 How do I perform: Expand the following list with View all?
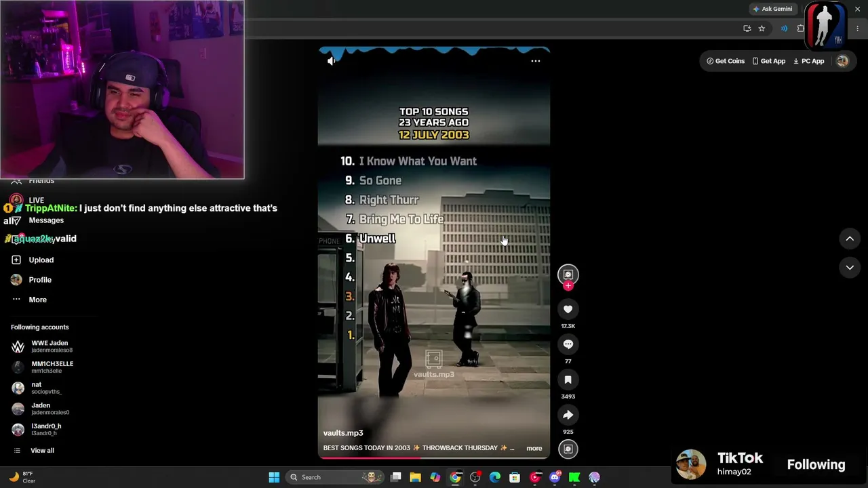[34, 451]
